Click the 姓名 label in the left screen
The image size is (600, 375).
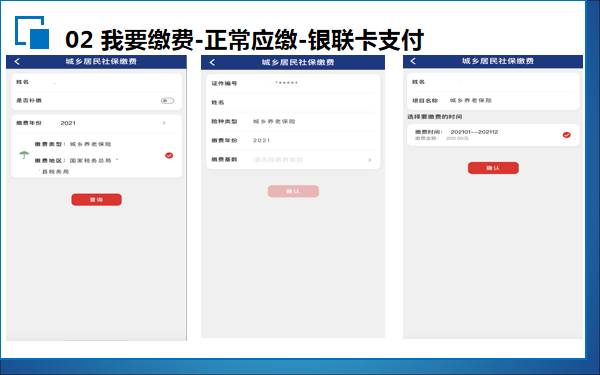23,82
